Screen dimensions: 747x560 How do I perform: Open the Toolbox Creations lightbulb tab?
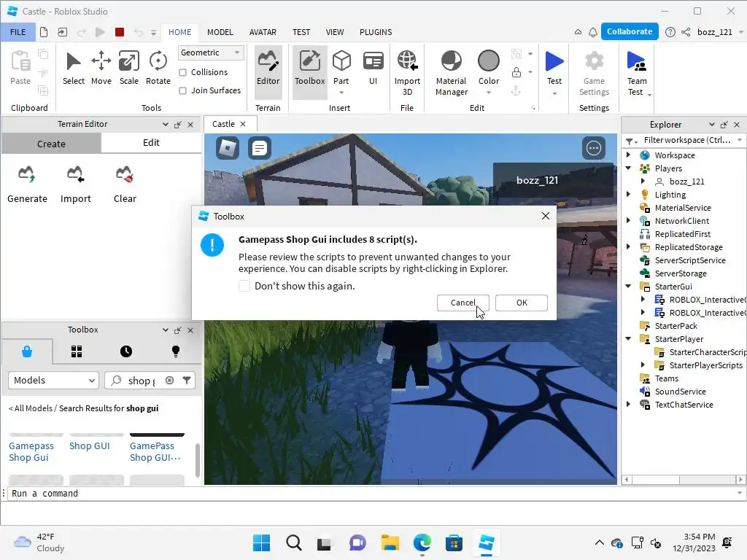coord(175,351)
